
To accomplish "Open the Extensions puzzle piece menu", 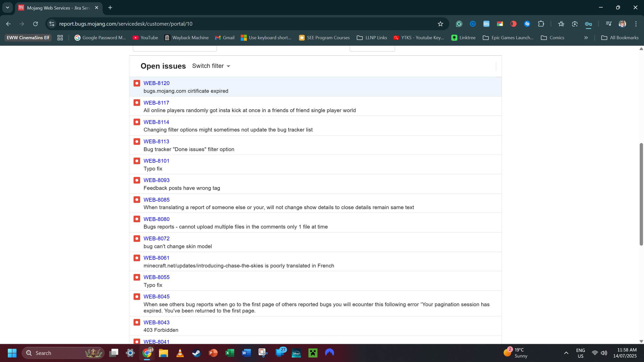I will coord(541,24).
